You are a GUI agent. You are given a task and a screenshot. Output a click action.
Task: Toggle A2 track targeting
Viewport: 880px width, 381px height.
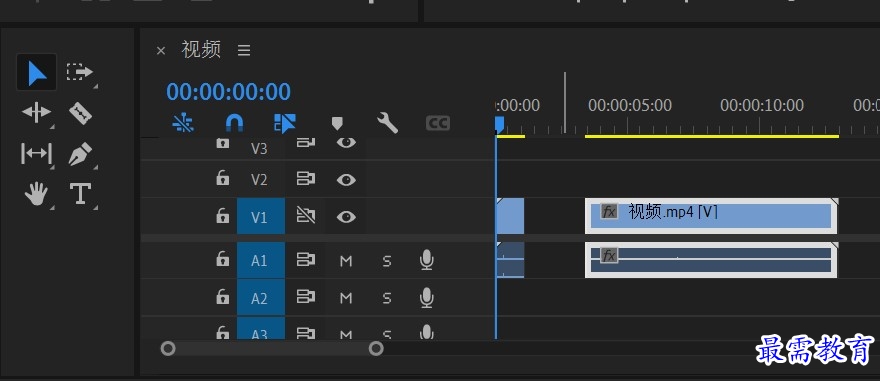point(260,298)
